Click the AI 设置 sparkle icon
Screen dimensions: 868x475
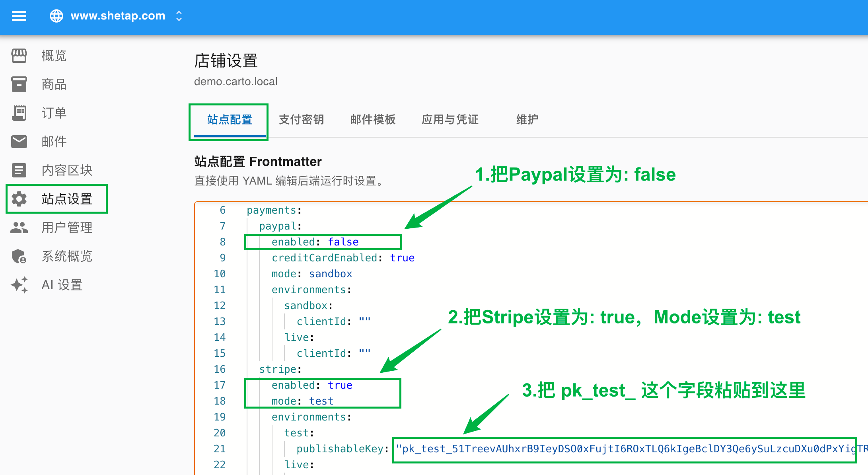[19, 285]
